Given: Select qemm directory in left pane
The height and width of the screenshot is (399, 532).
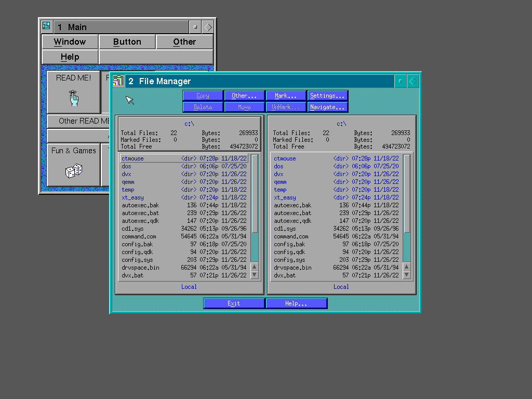Looking at the screenshot, I should 184,182.
